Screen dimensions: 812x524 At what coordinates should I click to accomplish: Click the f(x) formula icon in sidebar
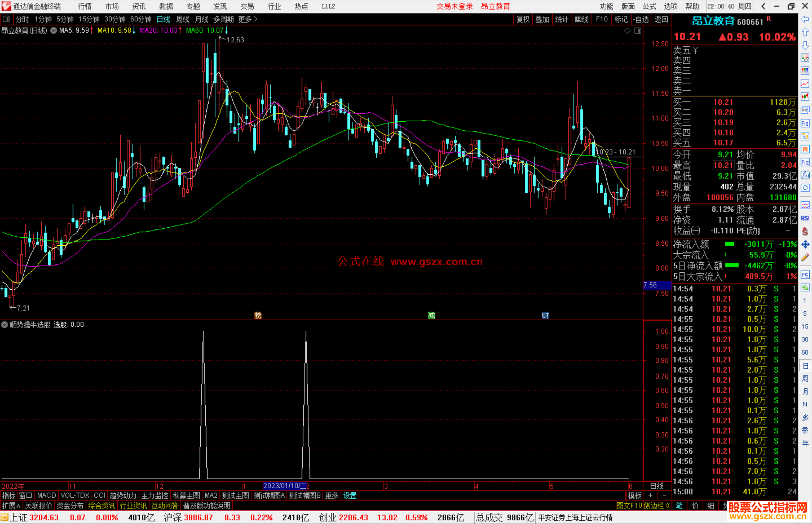(805, 175)
